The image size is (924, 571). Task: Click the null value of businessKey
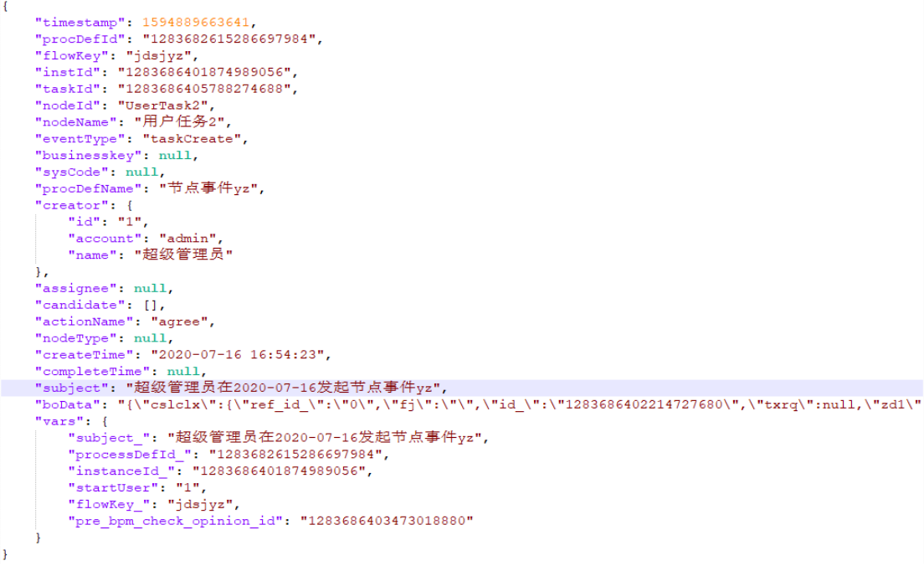point(175,156)
